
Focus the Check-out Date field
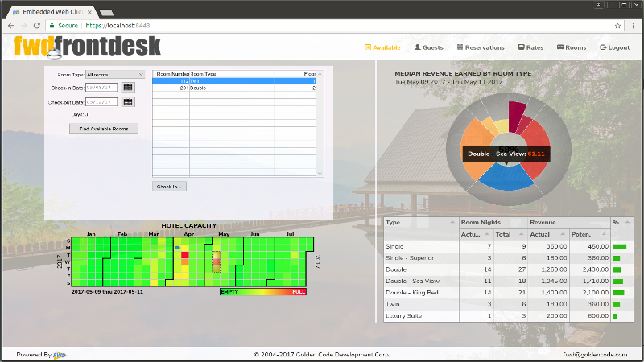101,102
